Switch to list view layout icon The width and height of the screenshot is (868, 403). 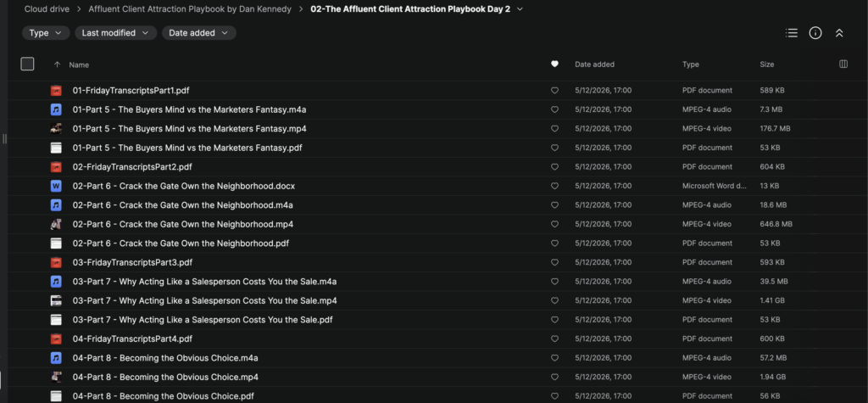(x=792, y=33)
